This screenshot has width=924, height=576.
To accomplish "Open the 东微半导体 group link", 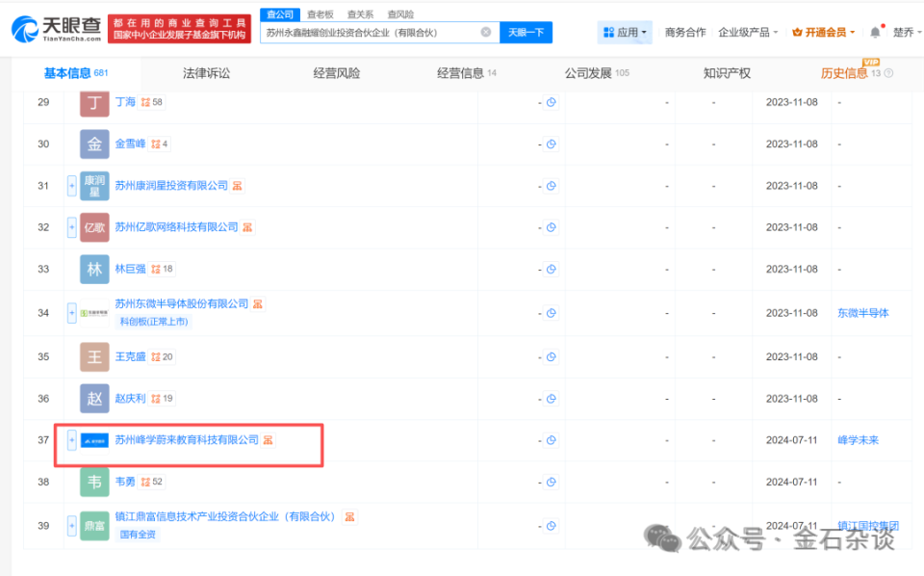I will [x=862, y=313].
